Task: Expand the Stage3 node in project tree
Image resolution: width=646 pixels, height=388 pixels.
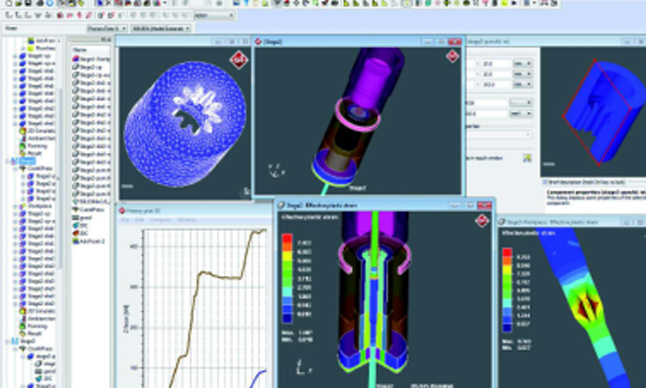Action: coord(8,341)
